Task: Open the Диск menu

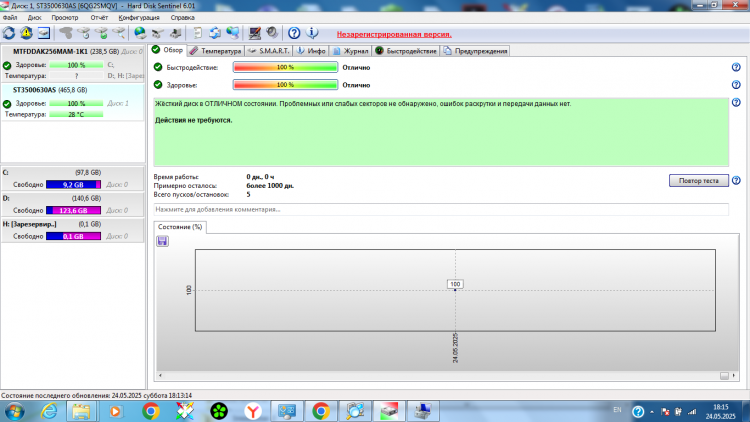Action: tap(34, 18)
